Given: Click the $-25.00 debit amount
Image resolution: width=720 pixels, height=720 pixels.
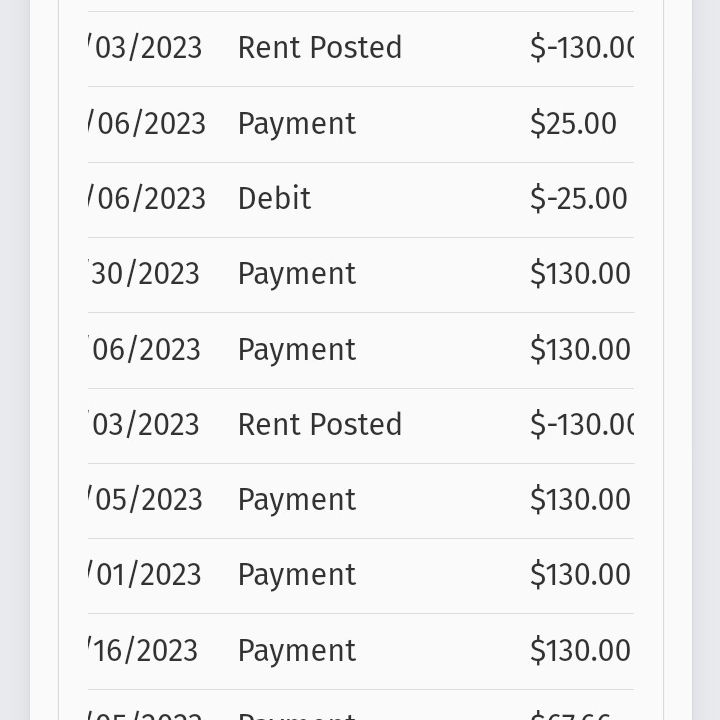Looking at the screenshot, I should pos(579,199).
